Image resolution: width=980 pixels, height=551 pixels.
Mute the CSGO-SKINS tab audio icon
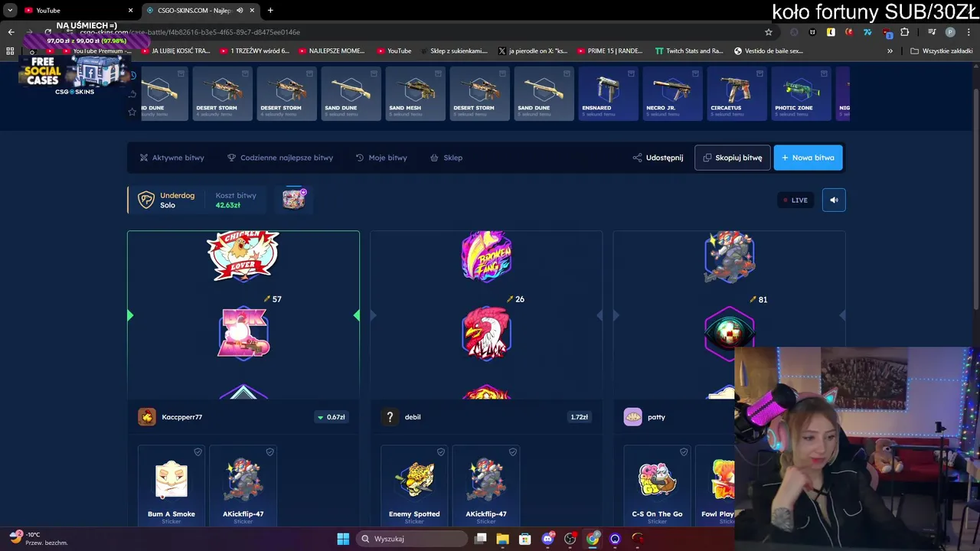[240, 10]
